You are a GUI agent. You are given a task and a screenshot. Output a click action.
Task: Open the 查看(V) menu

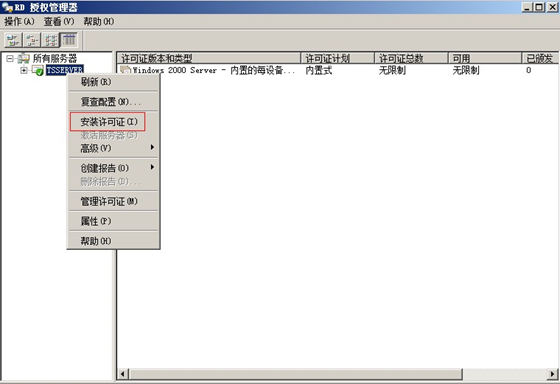59,21
